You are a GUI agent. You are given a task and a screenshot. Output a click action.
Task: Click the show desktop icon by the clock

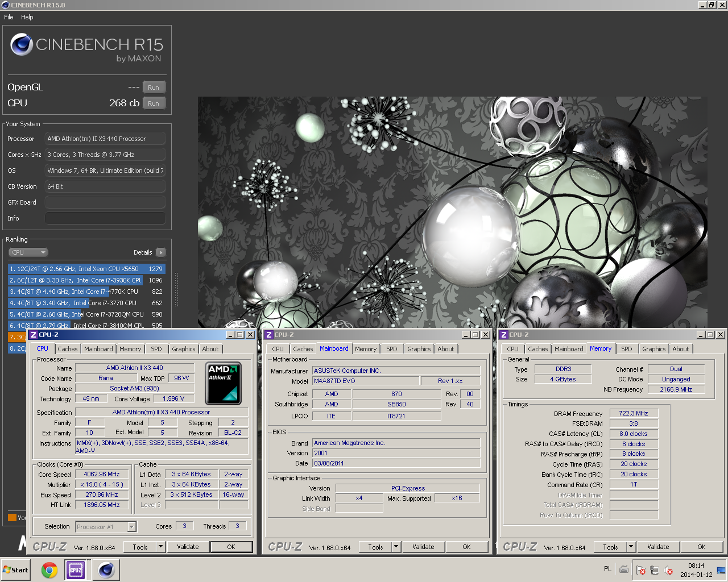[721, 570]
